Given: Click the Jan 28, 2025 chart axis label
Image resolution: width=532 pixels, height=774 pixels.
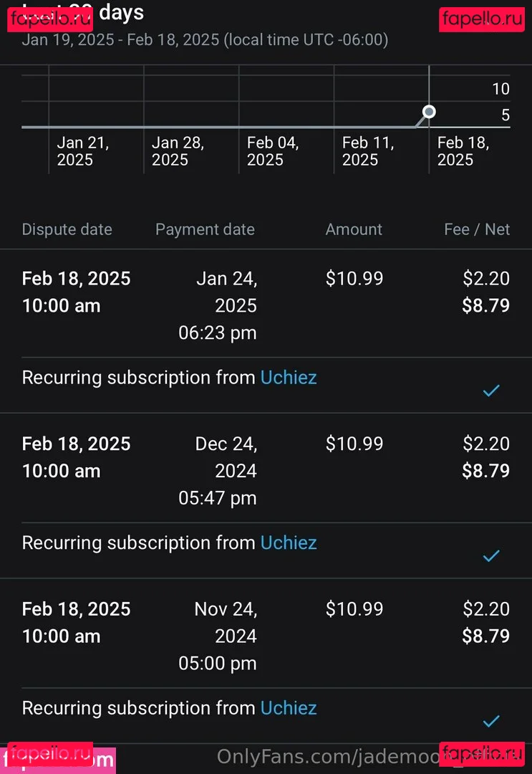Looking at the screenshot, I should (x=178, y=151).
